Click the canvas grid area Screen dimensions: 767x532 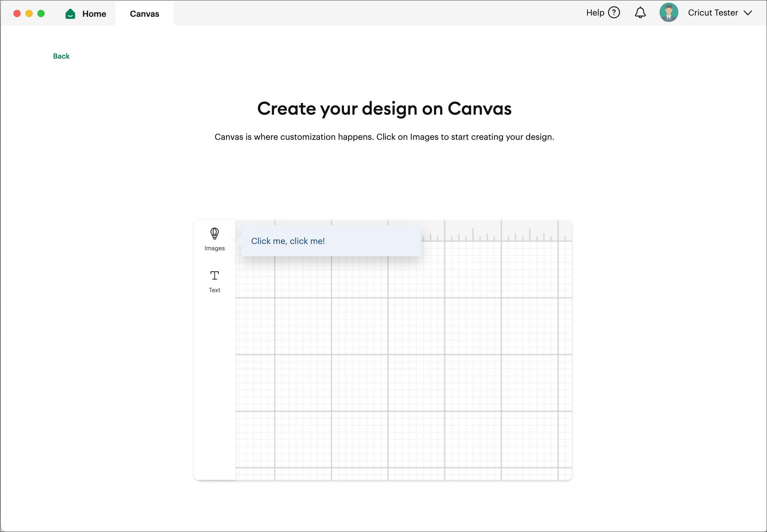pyautogui.click(x=400, y=367)
